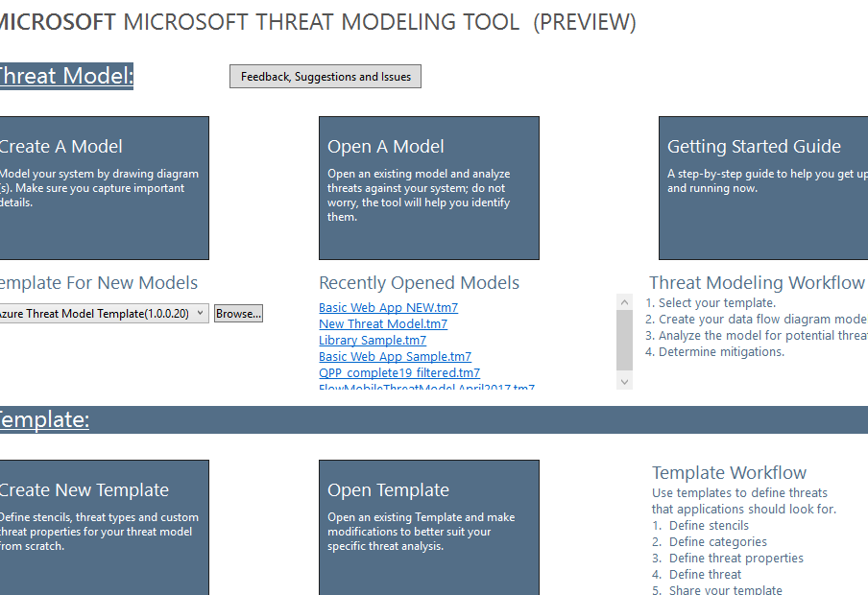Open the Create New Template tile
Viewport: 868px width, 595px height.
coord(104,528)
